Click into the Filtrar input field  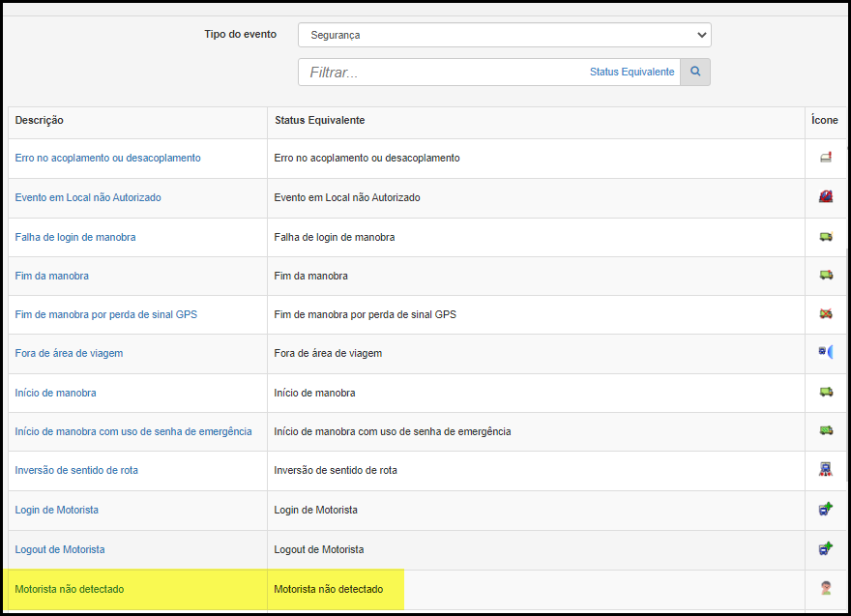[442, 73]
